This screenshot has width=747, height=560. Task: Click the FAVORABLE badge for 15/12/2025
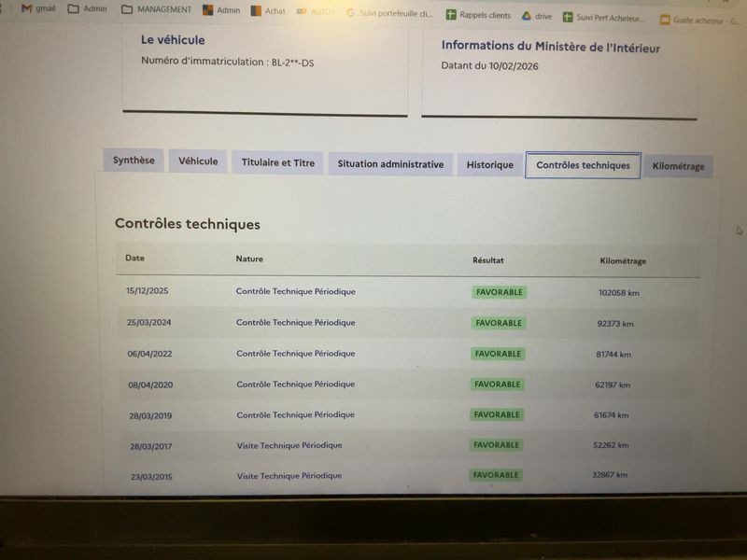(x=500, y=292)
